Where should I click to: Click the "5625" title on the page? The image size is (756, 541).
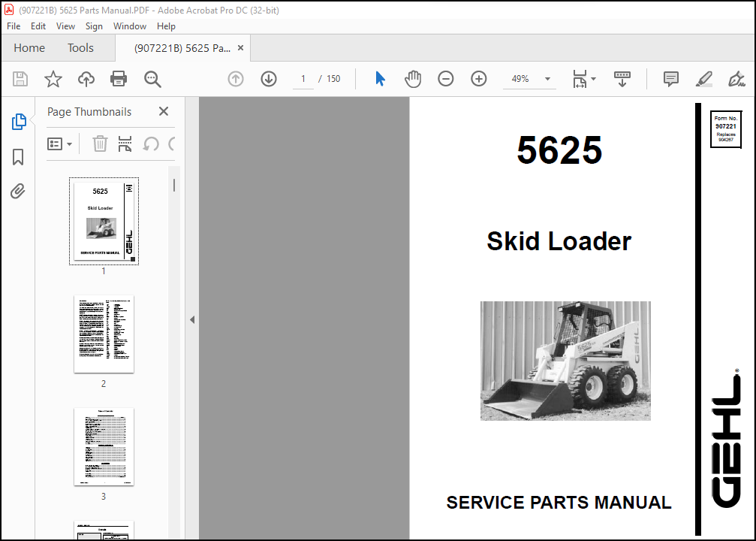click(x=559, y=150)
